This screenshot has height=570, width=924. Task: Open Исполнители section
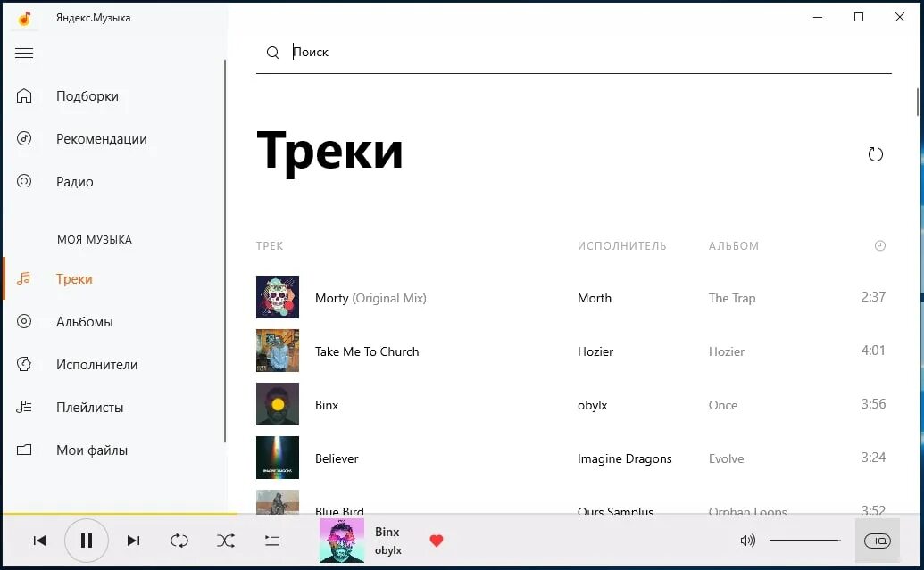coord(96,365)
